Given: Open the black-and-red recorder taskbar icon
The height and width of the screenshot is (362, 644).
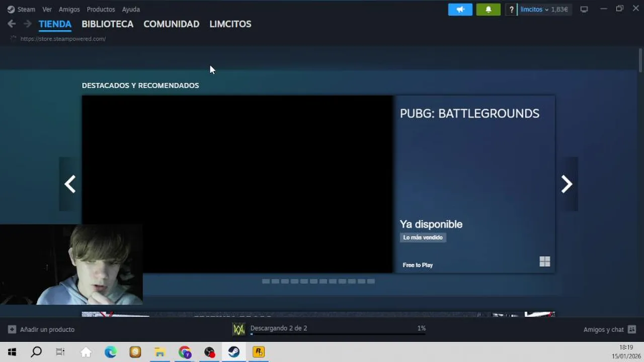Looking at the screenshot, I should [x=209, y=352].
